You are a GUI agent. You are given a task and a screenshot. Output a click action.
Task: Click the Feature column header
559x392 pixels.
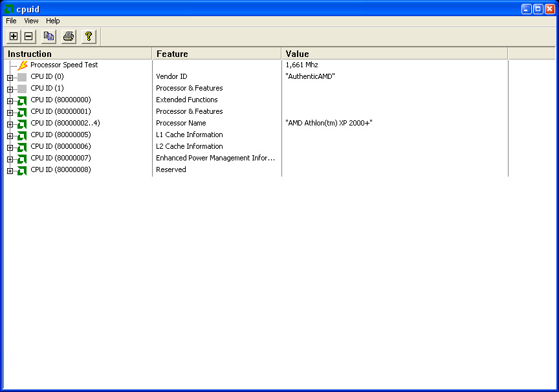point(217,54)
